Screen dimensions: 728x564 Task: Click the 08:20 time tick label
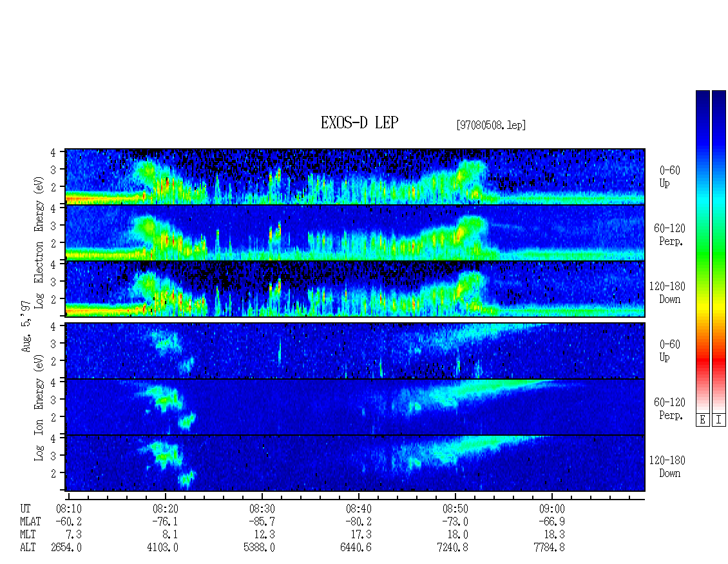pos(166,509)
